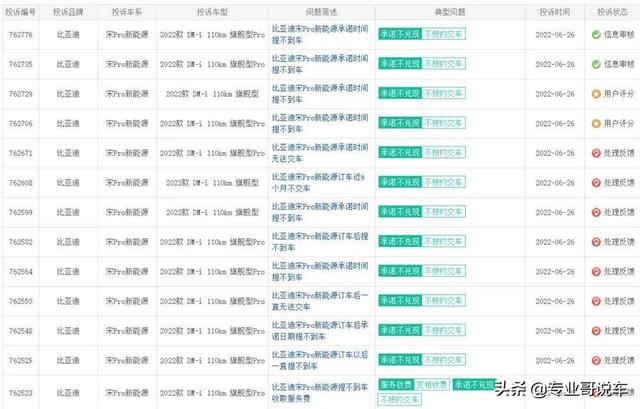Select the 投诉车型 column header
640x409 pixels.
click(212, 12)
